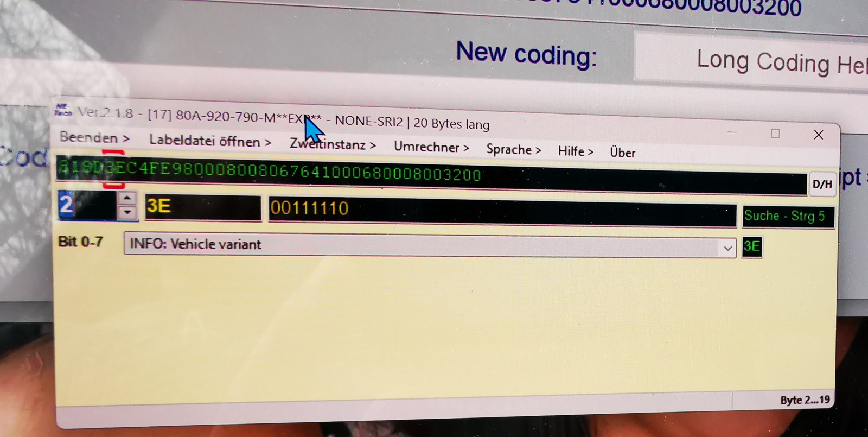Click the hex value field 3E
868x437 pixels.
(202, 207)
